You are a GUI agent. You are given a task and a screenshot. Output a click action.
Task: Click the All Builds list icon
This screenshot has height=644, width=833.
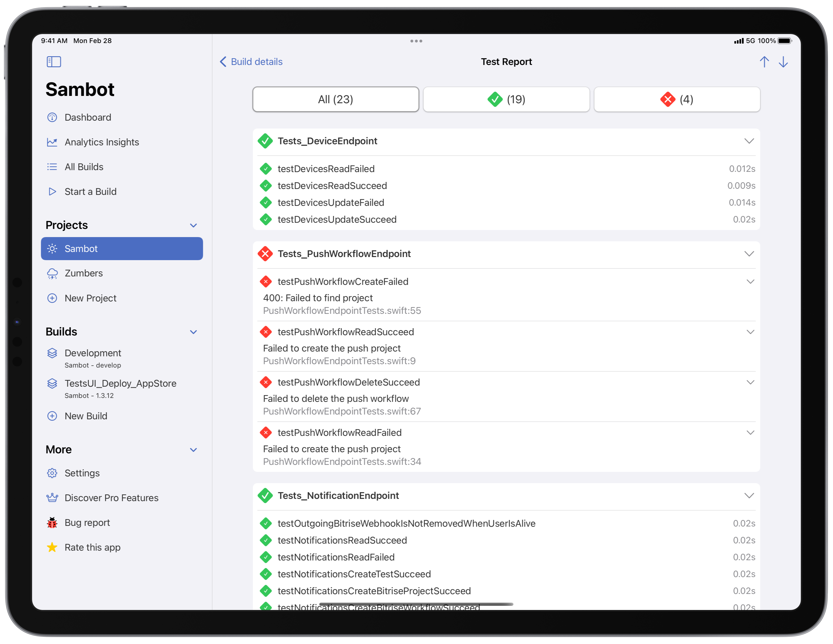pos(52,167)
